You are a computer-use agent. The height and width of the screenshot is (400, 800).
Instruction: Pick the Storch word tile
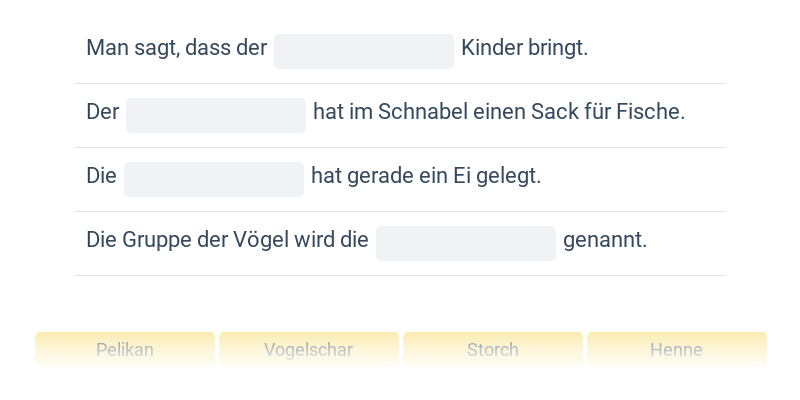pyautogui.click(x=493, y=350)
